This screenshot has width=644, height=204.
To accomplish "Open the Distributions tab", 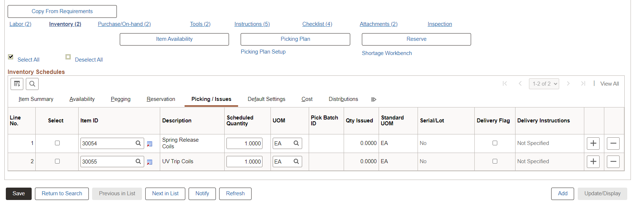I will pos(343,99).
